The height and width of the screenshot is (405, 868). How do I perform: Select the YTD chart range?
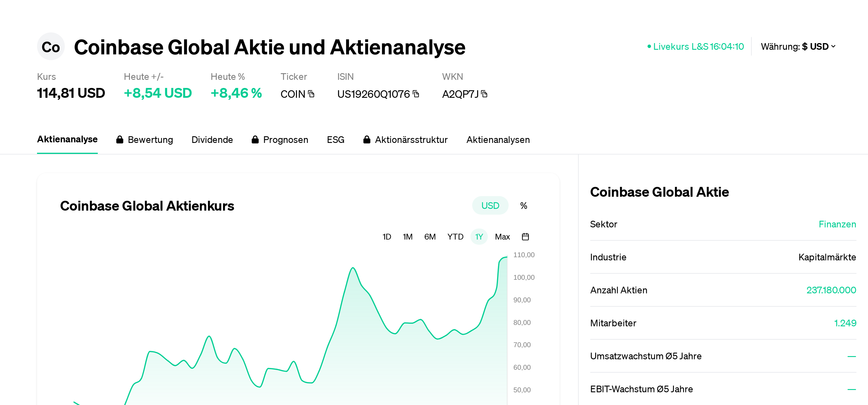point(455,237)
